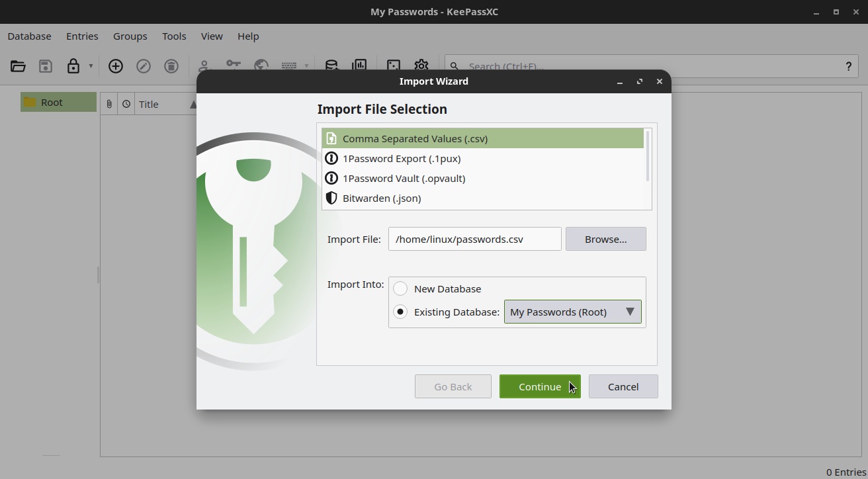Click the Copy Username toolbar icon
868x479 pixels.
click(x=204, y=65)
